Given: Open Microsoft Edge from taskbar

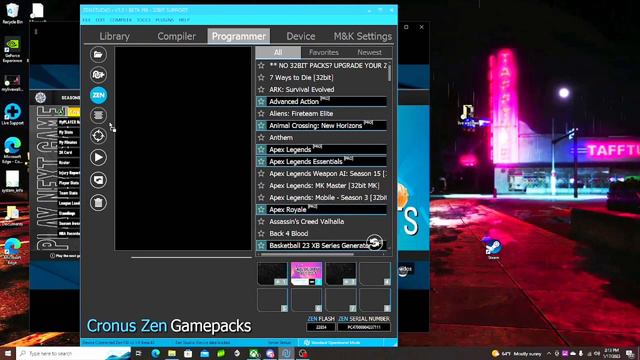Looking at the screenshot, I should click(x=156, y=353).
